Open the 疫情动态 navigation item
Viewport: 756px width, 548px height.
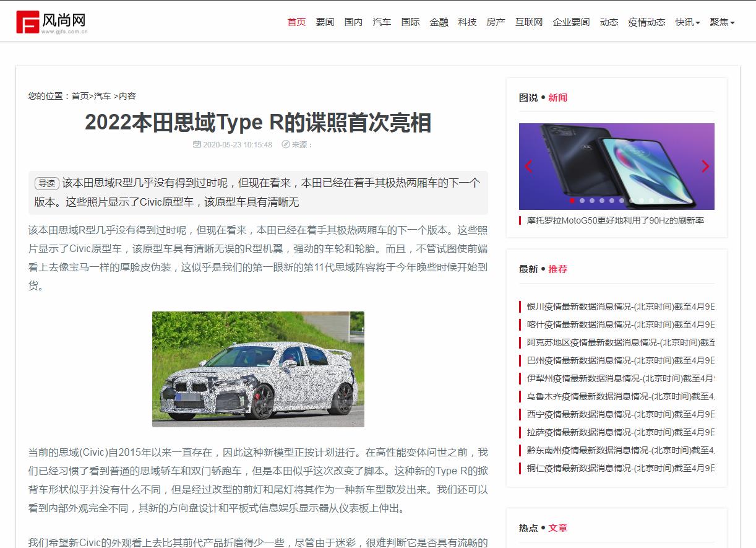646,22
